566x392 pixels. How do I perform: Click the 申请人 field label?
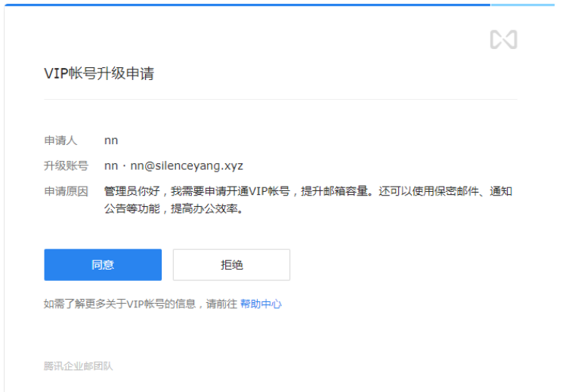(60, 140)
